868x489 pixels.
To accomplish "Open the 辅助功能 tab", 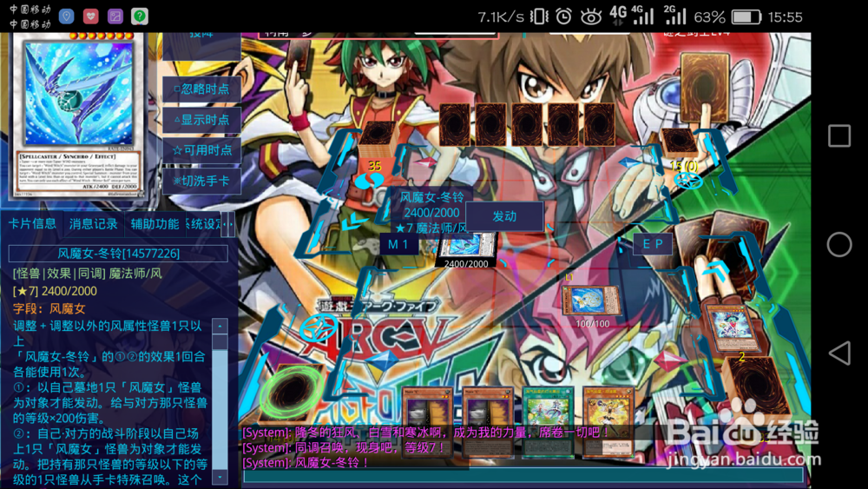I will [x=155, y=224].
